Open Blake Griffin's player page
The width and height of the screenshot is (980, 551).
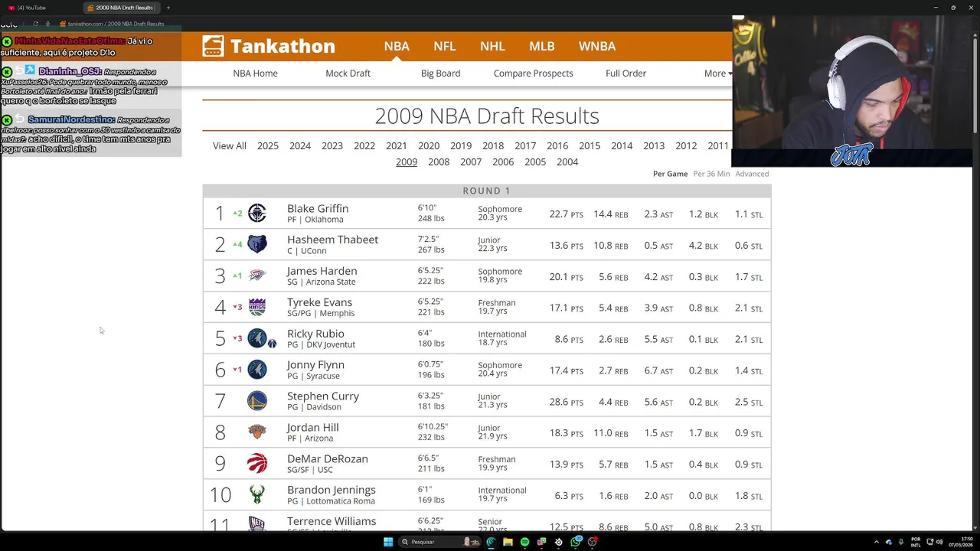click(318, 208)
